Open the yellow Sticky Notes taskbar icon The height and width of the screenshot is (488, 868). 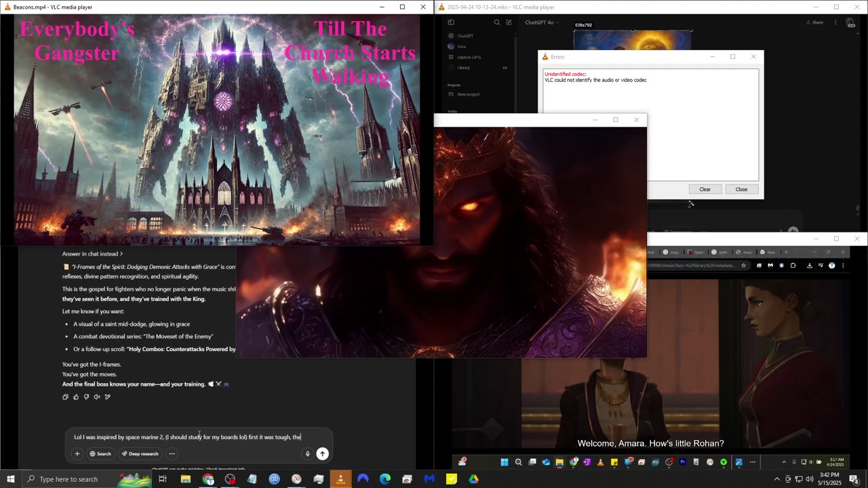pyautogui.click(x=452, y=479)
